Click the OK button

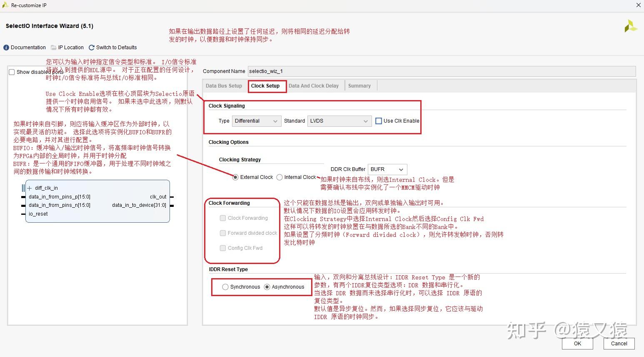[577, 344]
